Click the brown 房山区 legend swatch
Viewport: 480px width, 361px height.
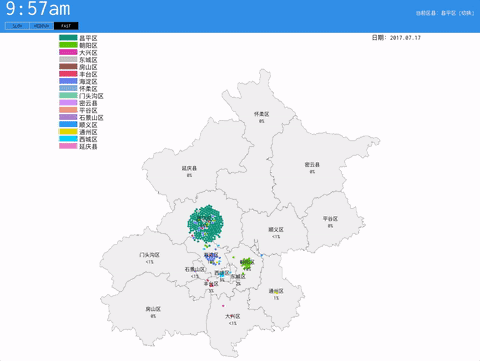point(68,67)
